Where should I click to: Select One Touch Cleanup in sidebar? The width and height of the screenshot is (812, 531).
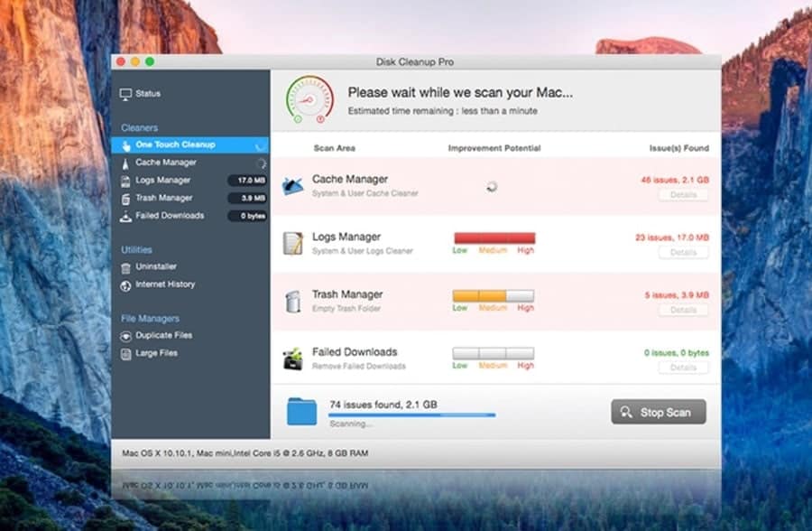point(189,144)
